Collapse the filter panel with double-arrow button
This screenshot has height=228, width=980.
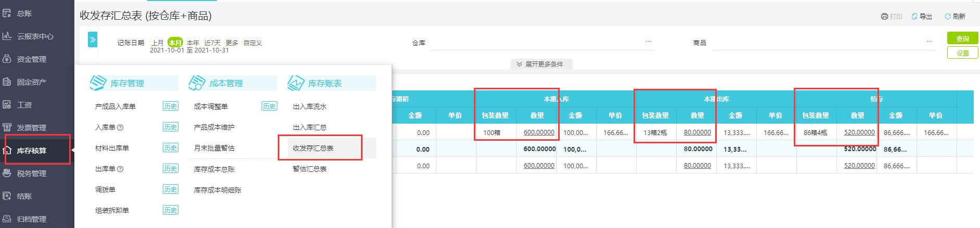pyautogui.click(x=93, y=39)
